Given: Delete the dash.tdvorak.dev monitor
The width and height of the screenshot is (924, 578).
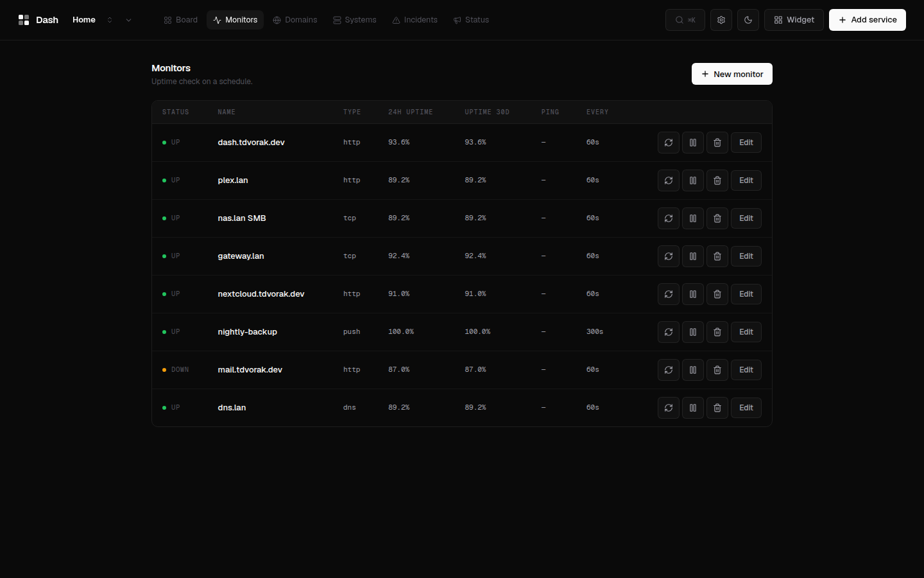Looking at the screenshot, I should (x=717, y=143).
